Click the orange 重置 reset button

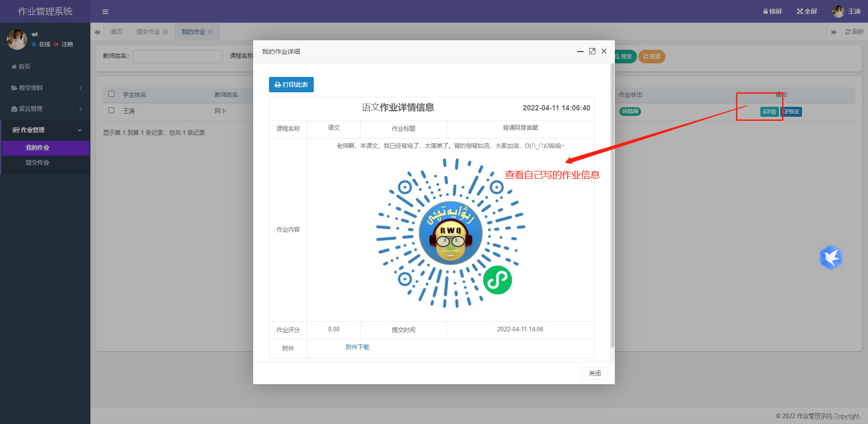tap(652, 57)
